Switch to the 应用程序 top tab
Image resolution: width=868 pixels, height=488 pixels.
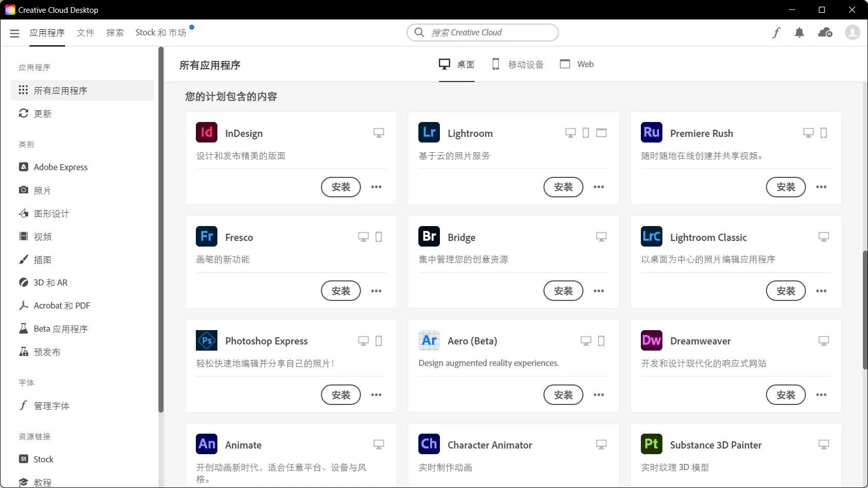point(47,33)
